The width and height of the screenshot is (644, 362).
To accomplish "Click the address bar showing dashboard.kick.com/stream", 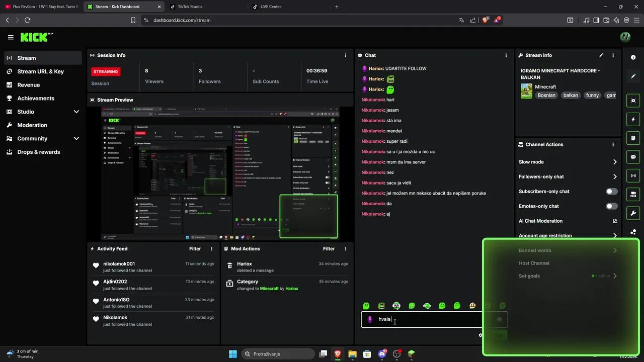I will [x=297, y=20].
